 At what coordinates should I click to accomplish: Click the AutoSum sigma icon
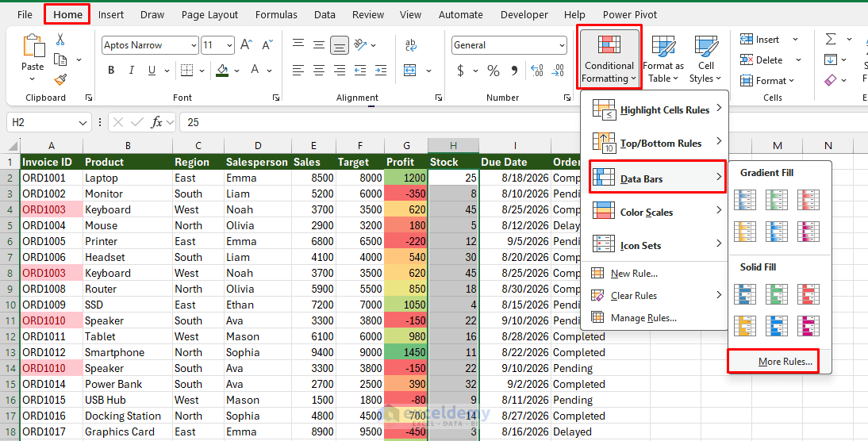coord(831,40)
